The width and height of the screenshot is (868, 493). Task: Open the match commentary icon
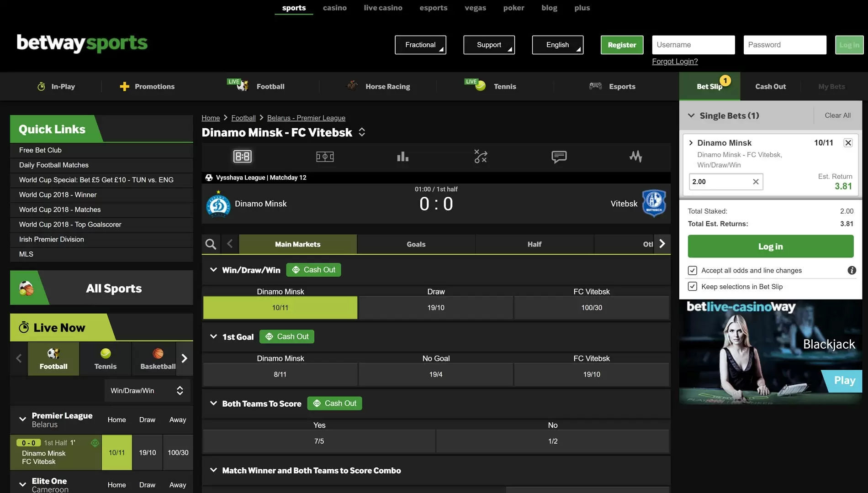pos(559,157)
